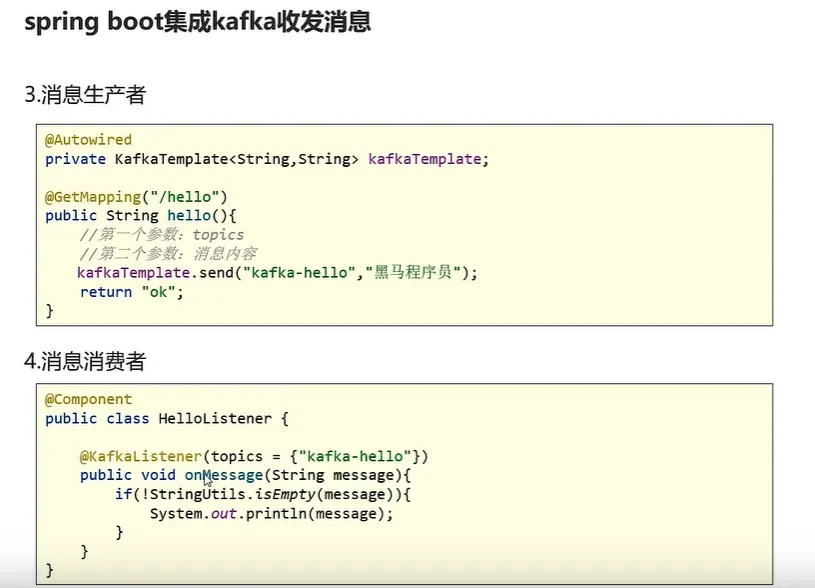Screen dimensions: 815x588
Task: Click the kafkaTemplate field declaration name
Action: [x=426, y=159]
